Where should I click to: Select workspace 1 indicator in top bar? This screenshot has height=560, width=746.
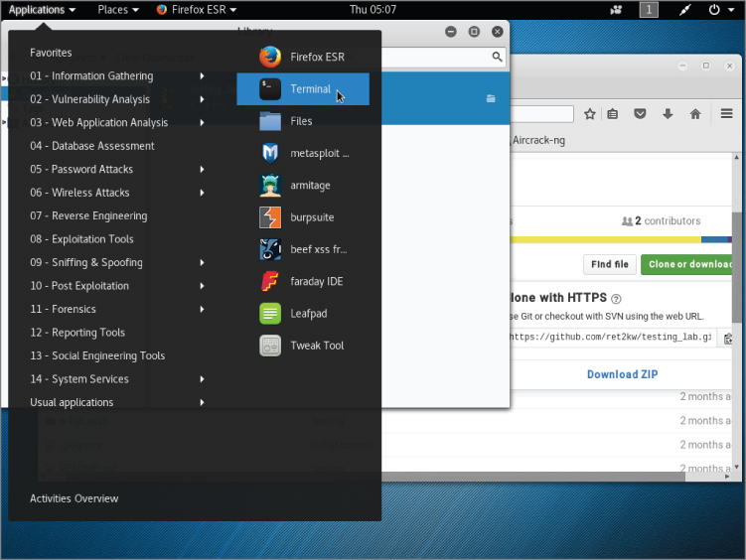(x=649, y=10)
